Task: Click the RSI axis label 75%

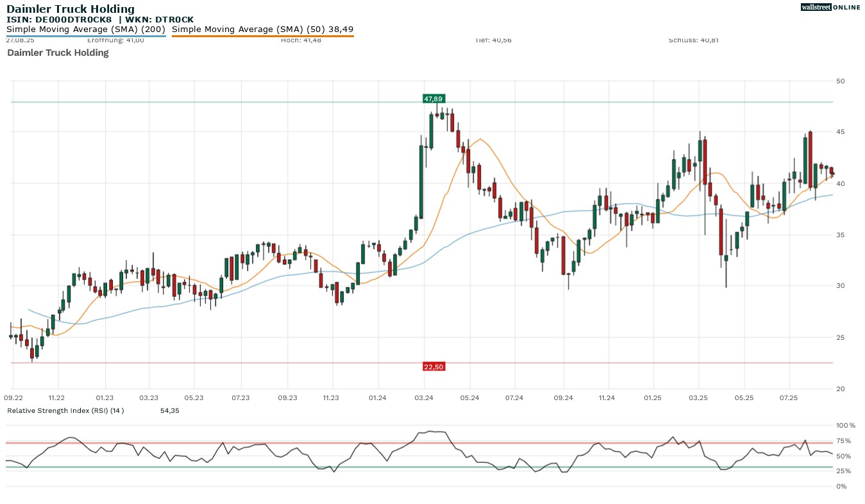Action: tap(844, 441)
